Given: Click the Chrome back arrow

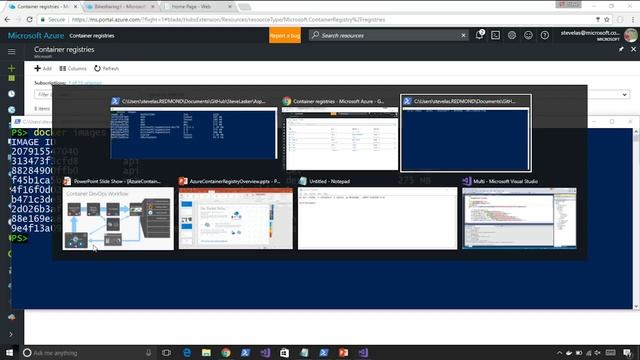Looking at the screenshot, I should pyautogui.click(x=8, y=19).
